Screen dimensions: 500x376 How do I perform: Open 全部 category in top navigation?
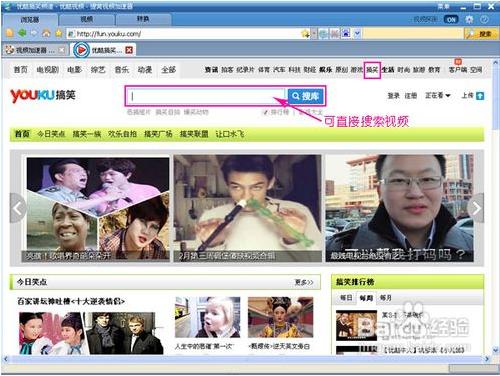tap(169, 70)
